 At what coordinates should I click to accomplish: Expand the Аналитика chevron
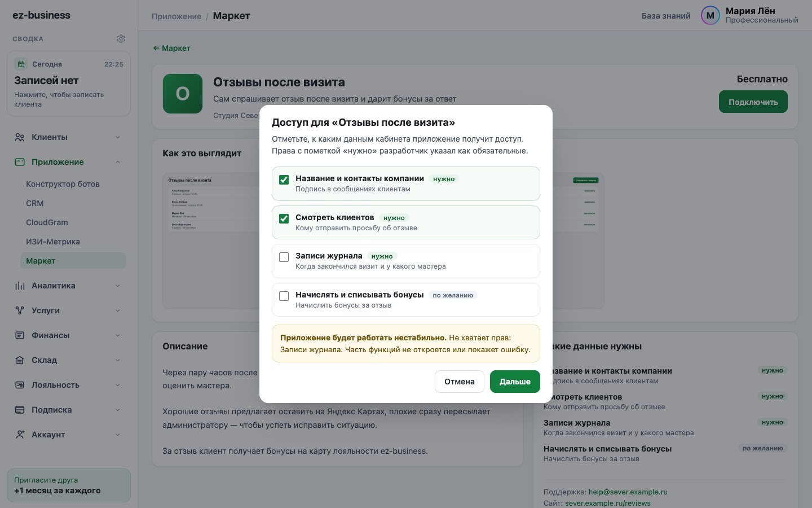click(x=118, y=286)
